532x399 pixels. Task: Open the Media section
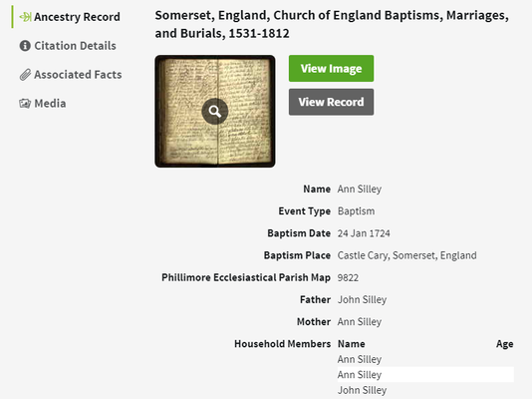(x=43, y=103)
